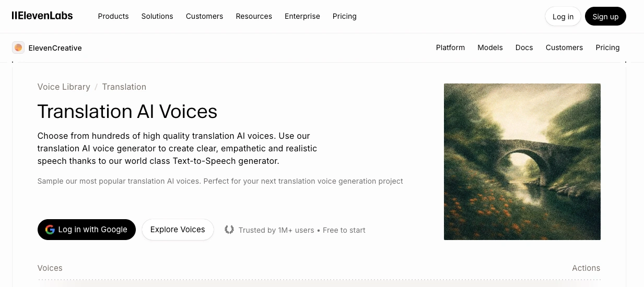Click the Voices column header
Viewport: 644px width, 287px height.
tap(50, 268)
